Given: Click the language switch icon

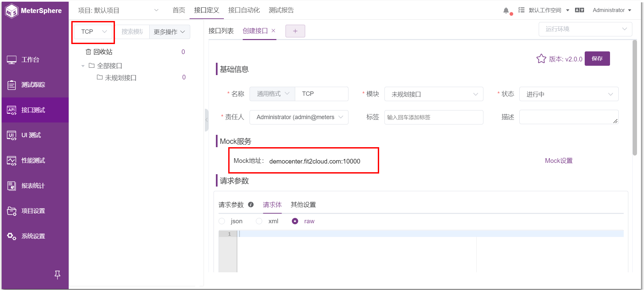Looking at the screenshot, I should [579, 10].
